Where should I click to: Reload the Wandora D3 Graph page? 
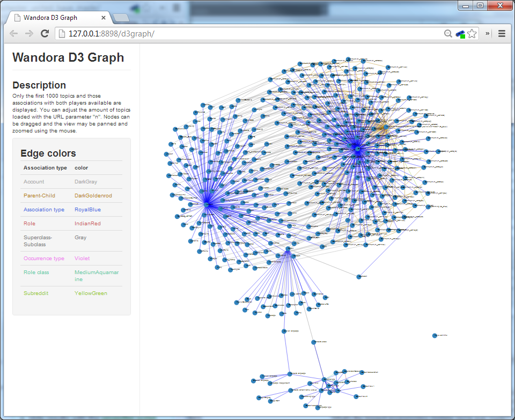45,33
